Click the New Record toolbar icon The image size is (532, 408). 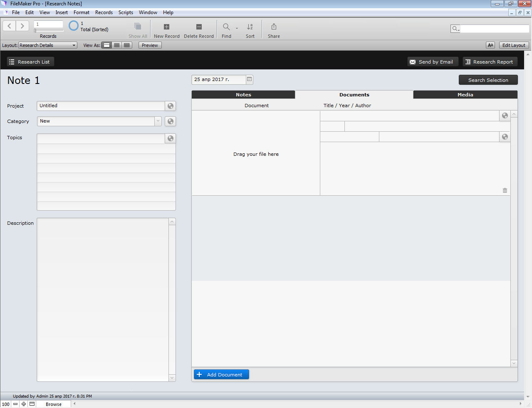166,27
